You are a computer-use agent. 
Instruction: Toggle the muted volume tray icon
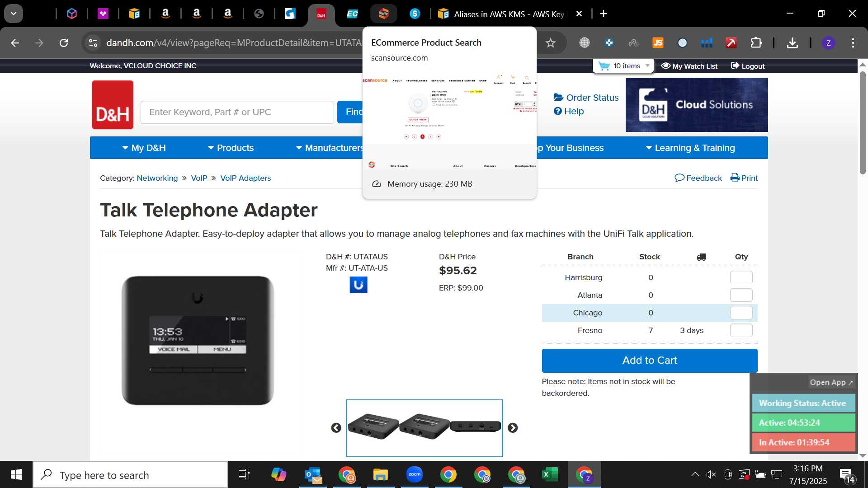pos(711,474)
